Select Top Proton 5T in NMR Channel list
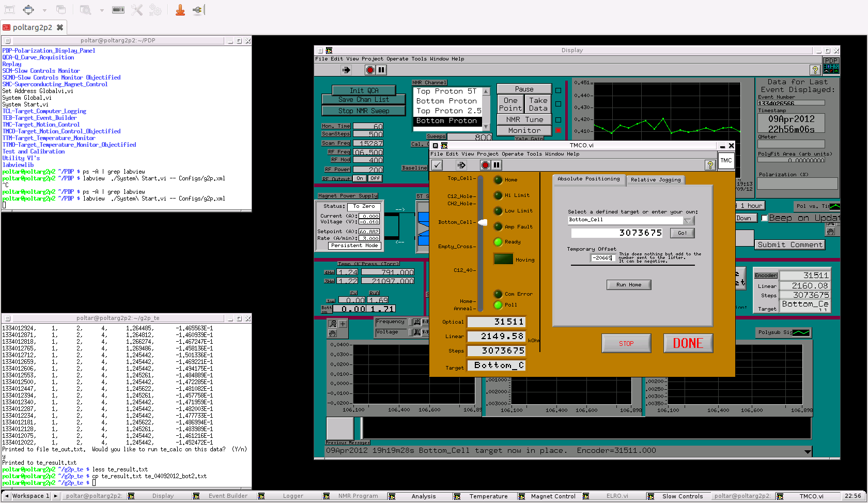 [x=447, y=92]
